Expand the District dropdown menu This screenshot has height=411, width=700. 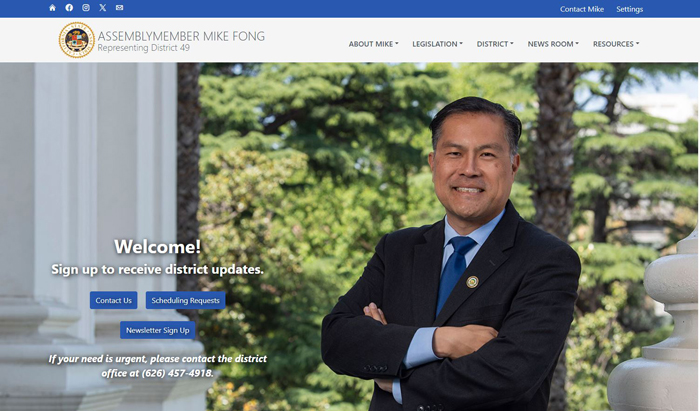[495, 44]
